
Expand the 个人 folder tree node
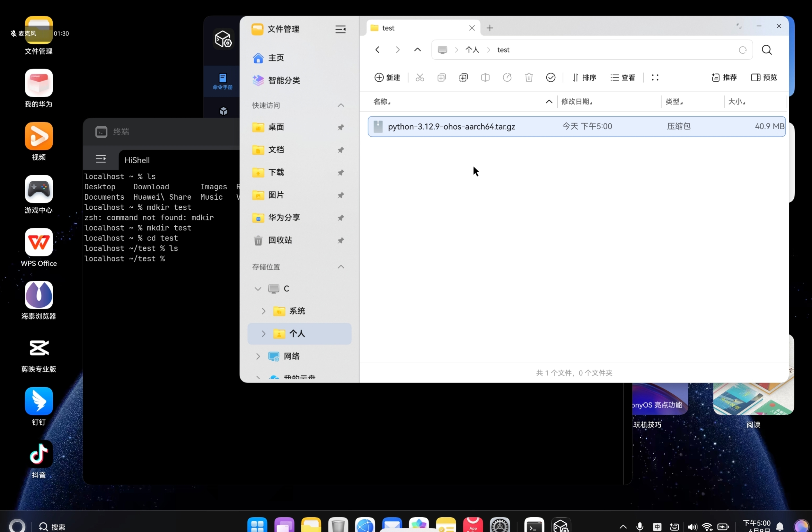(x=263, y=334)
